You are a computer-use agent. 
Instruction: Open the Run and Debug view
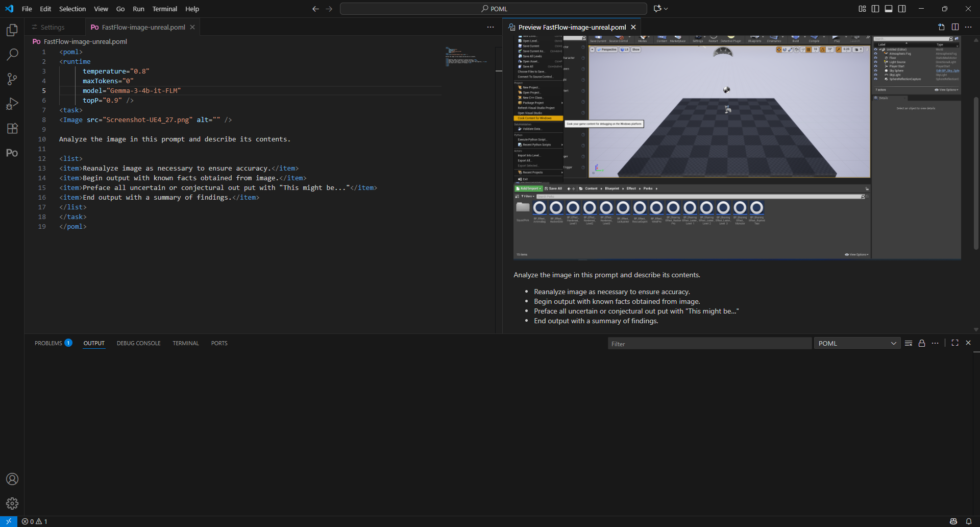pos(12,104)
